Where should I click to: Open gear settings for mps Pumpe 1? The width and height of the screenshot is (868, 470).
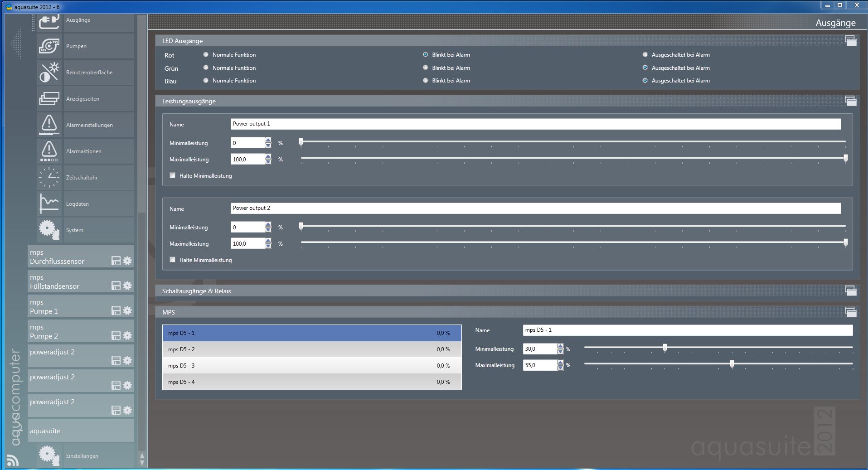127,310
